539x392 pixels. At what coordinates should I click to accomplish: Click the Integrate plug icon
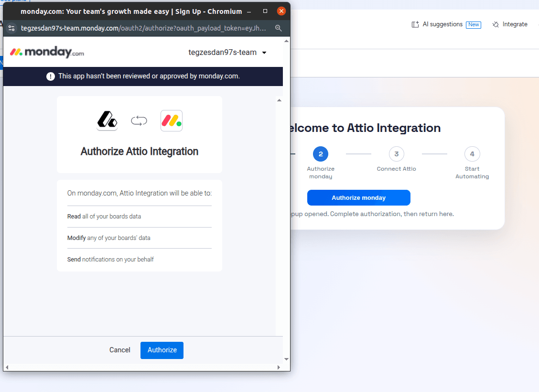point(496,24)
